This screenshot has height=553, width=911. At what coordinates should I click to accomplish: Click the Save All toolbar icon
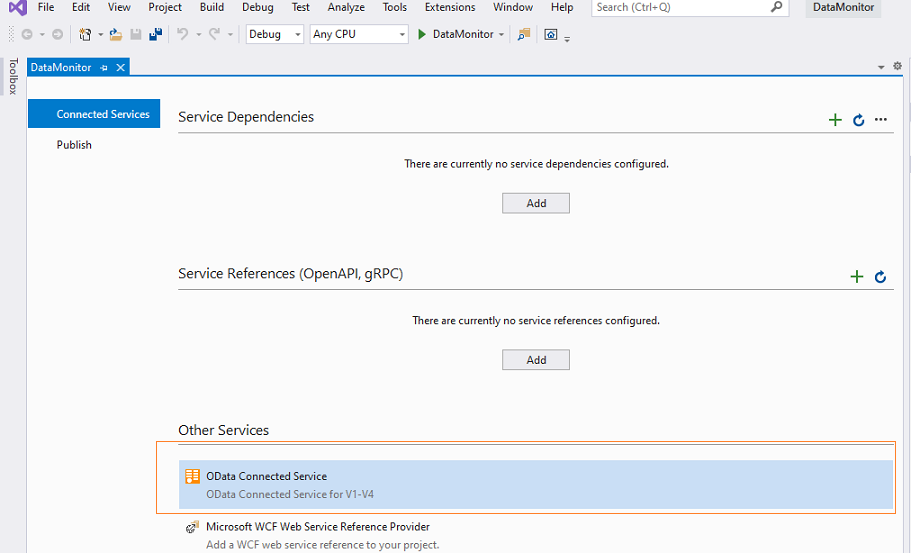(155, 34)
